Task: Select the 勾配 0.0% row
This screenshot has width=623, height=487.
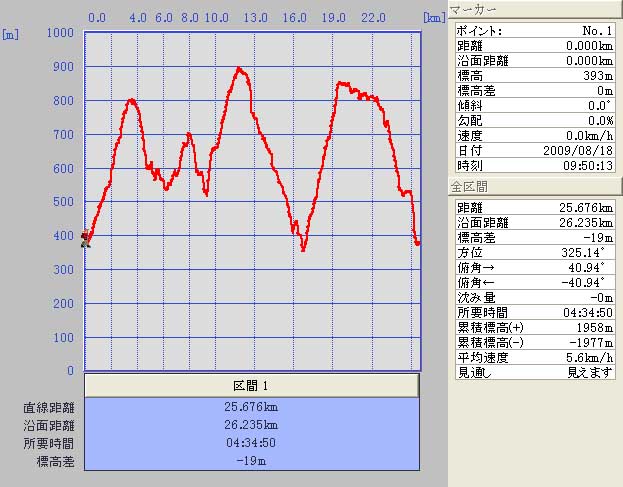Action: (535, 120)
